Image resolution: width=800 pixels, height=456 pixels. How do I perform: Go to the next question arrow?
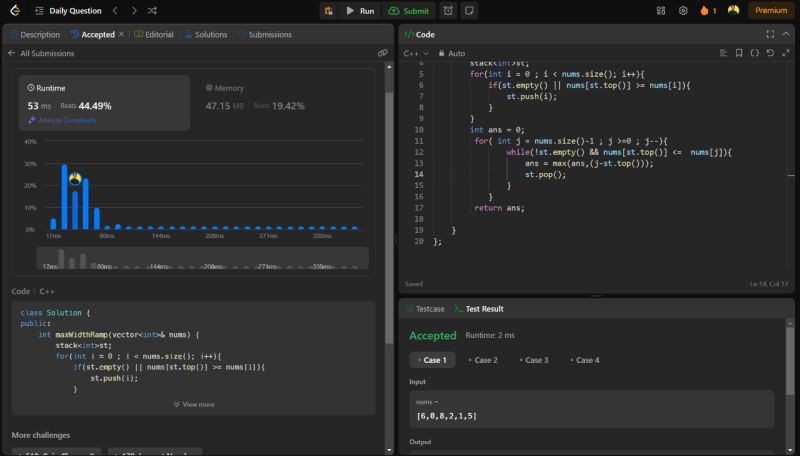[x=134, y=11]
